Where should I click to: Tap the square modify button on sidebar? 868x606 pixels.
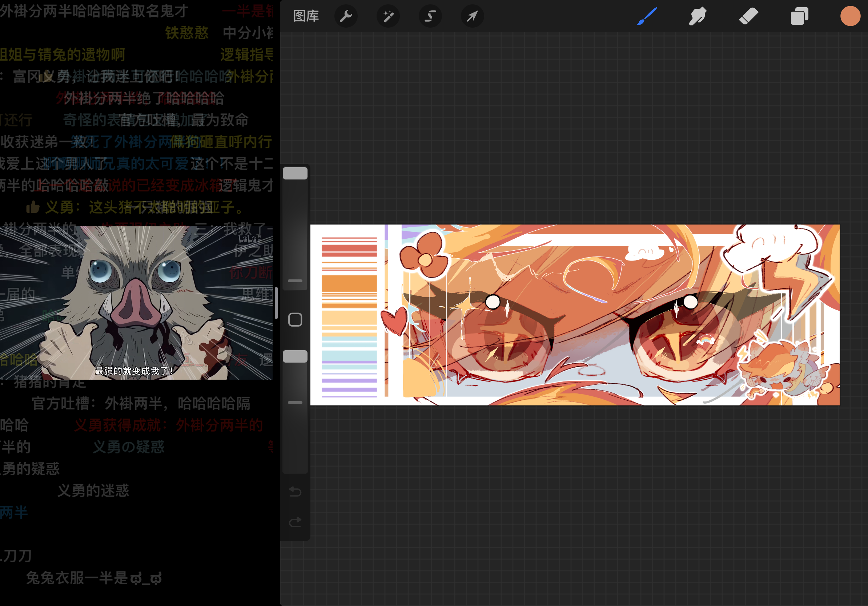click(x=295, y=320)
